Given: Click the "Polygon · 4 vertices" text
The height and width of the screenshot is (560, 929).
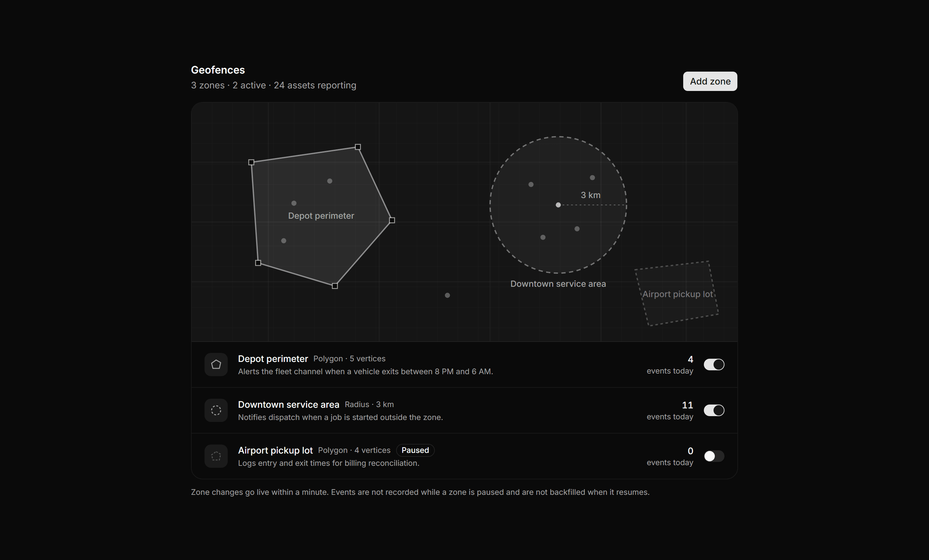Looking at the screenshot, I should coord(354,450).
